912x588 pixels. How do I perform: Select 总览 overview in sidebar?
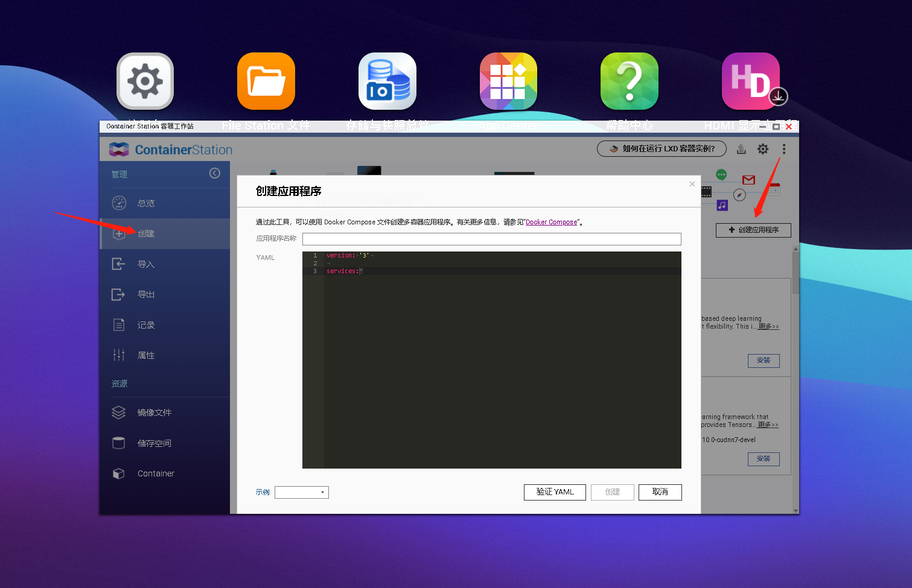pyautogui.click(x=145, y=203)
